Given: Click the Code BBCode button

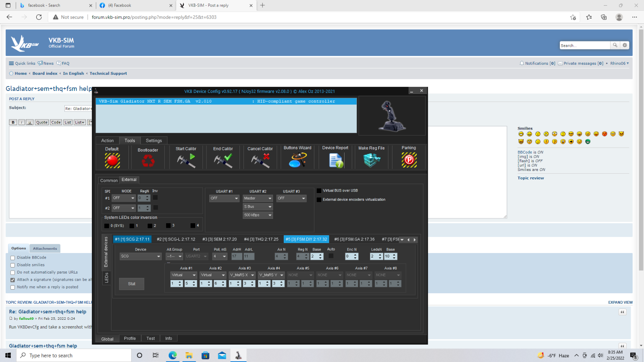Looking at the screenshot, I should click(x=56, y=122).
